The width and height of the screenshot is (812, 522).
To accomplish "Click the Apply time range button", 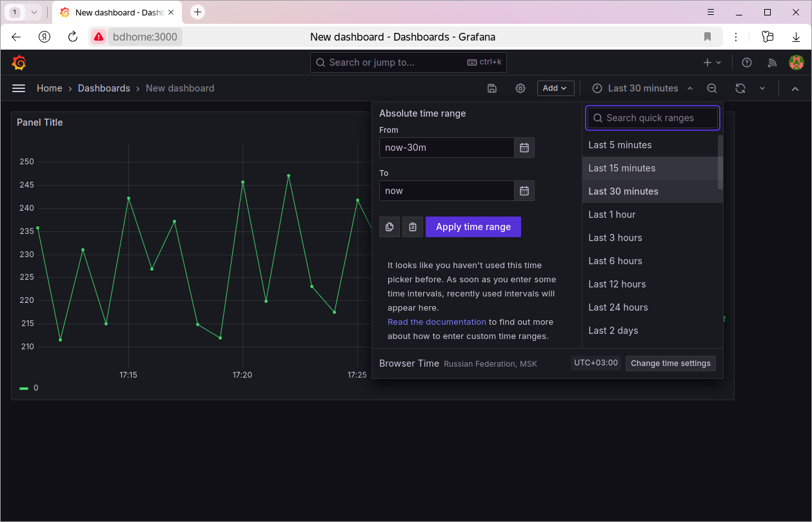I will [x=473, y=227].
